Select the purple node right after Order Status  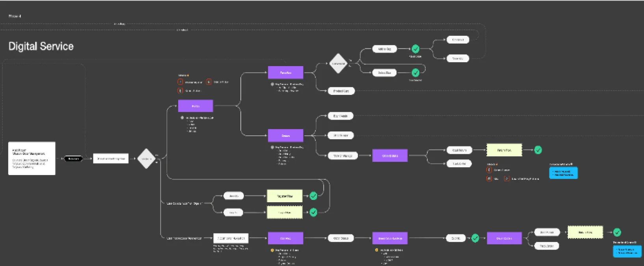click(x=390, y=238)
